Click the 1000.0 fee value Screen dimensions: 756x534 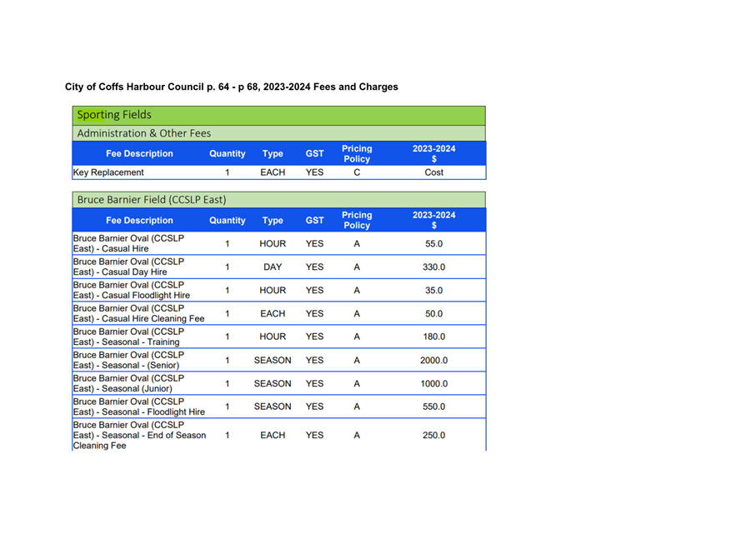(434, 384)
